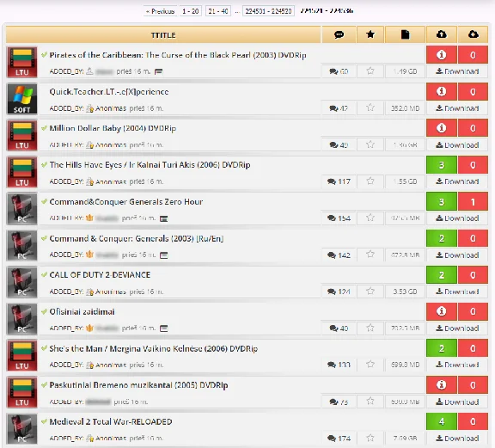Toggle favorite star for Pirates of the Caribbean
This screenshot has width=495, height=448.
[370, 71]
